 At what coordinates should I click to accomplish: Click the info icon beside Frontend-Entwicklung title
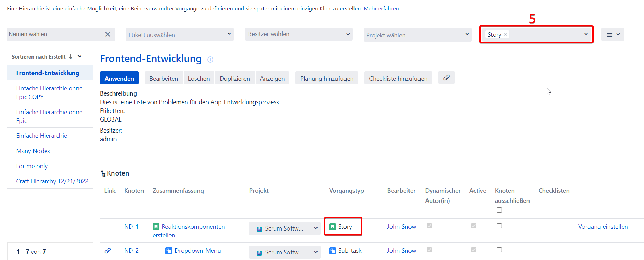210,60
